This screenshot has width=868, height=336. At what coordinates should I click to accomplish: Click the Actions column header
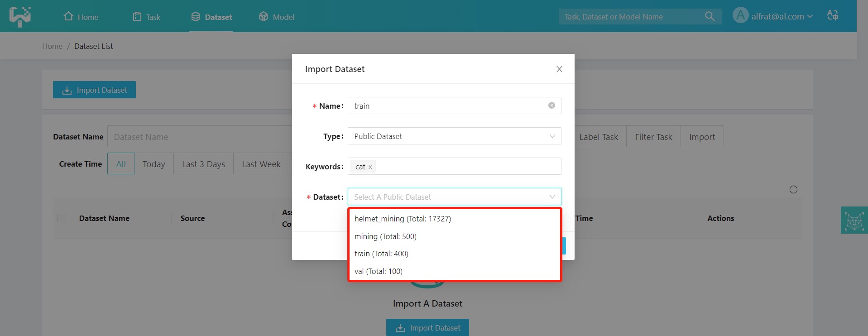tap(720, 218)
